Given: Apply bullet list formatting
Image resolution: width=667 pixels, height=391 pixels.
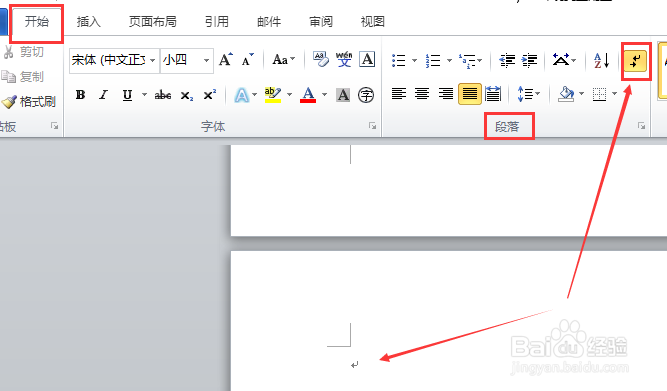Looking at the screenshot, I should [399, 60].
